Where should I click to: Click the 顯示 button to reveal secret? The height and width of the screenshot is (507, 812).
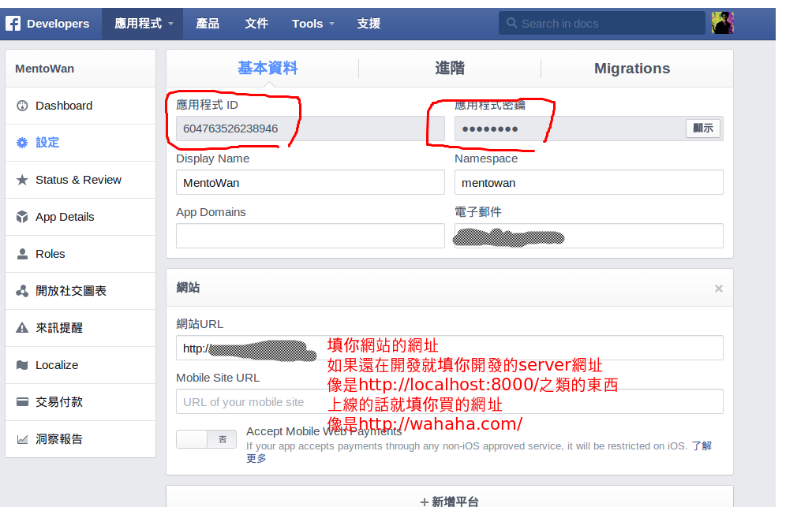coord(702,129)
